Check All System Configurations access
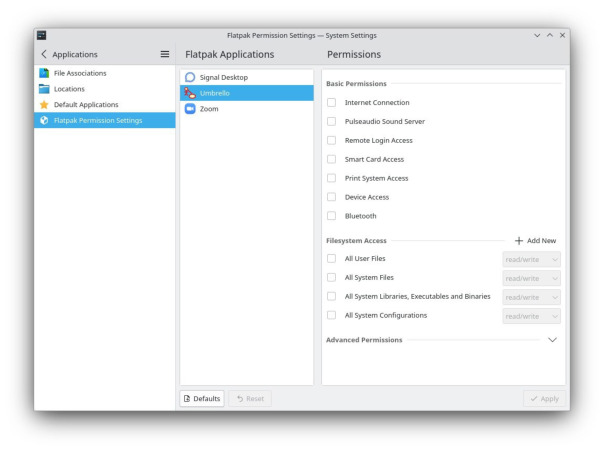The height and width of the screenshot is (451, 604). [x=331, y=315]
